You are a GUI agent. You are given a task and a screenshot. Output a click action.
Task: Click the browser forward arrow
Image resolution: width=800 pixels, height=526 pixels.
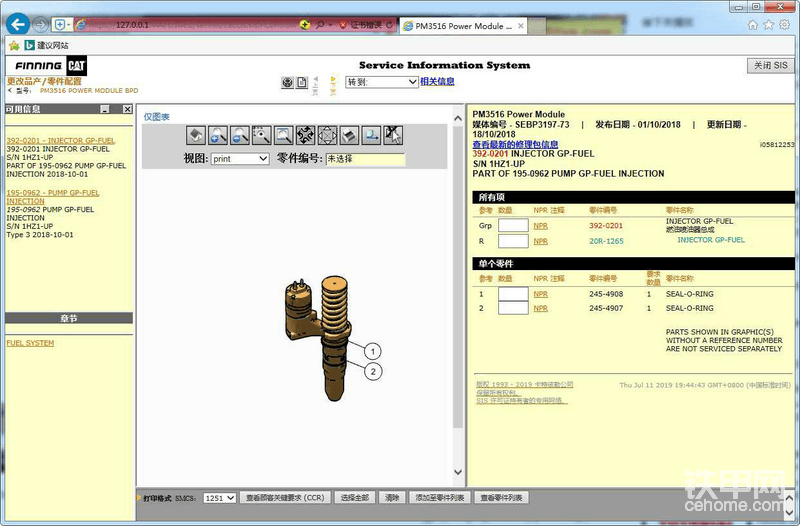pyautogui.click(x=41, y=24)
